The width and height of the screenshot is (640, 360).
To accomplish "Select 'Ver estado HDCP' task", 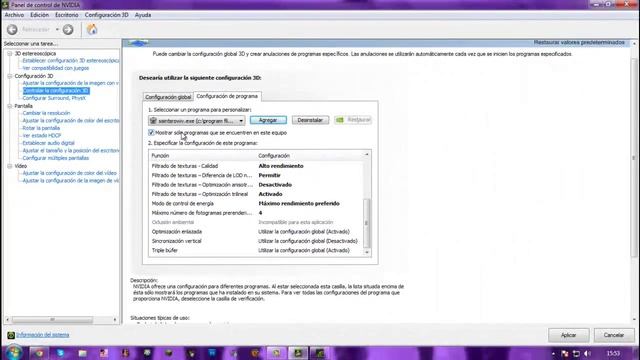I will click(x=42, y=136).
